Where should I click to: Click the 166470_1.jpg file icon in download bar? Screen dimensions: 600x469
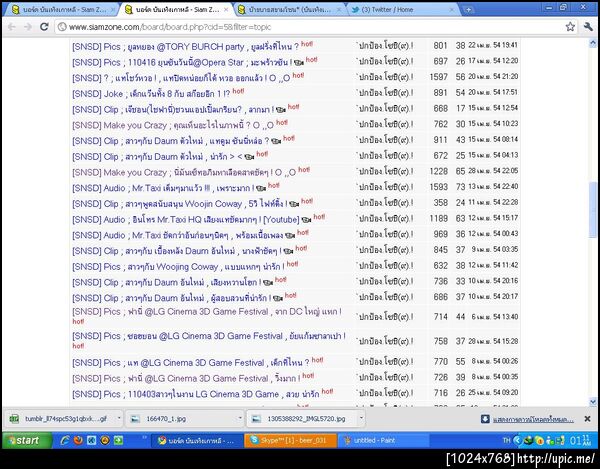pyautogui.click(x=135, y=419)
